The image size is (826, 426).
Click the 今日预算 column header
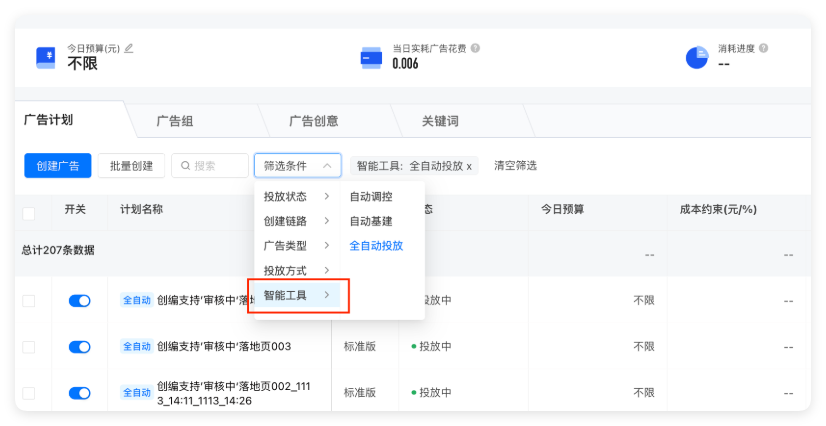pyautogui.click(x=562, y=210)
